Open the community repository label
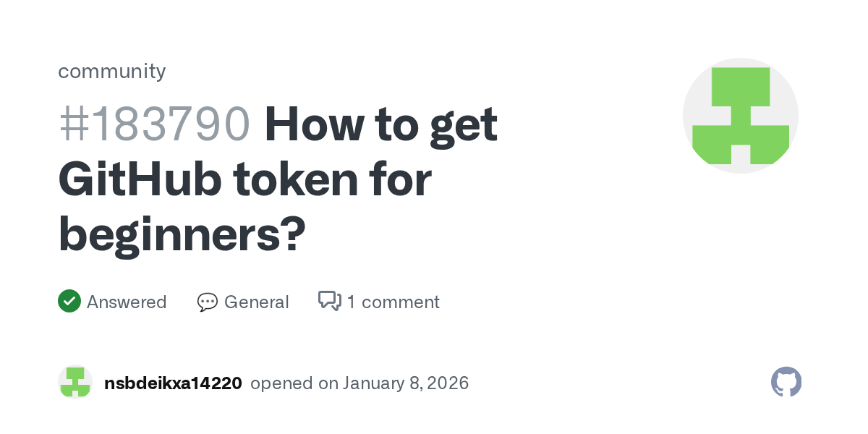868x434 pixels. (x=111, y=71)
